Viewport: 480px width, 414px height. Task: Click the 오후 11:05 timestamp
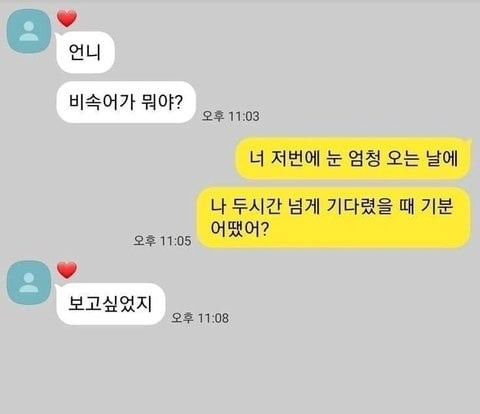pyautogui.click(x=162, y=241)
